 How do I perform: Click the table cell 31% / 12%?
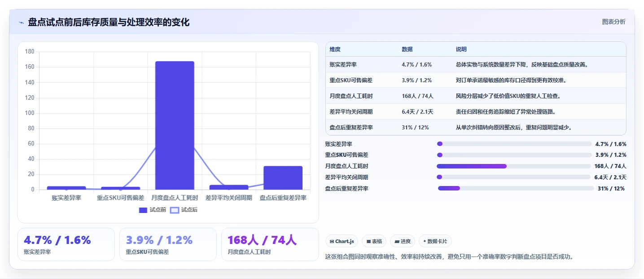click(x=415, y=127)
